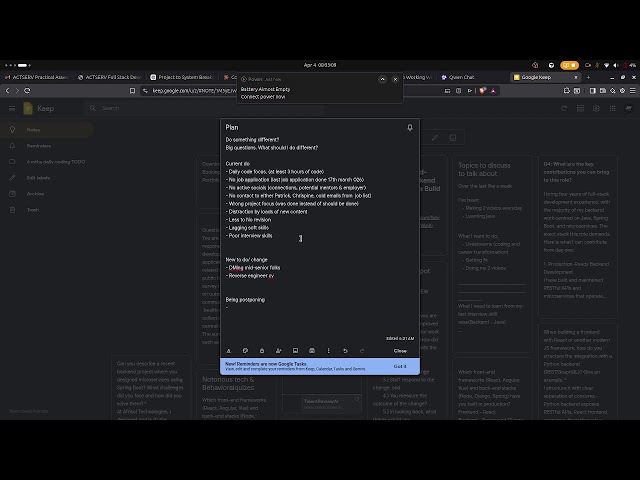The image size is (640, 480).
Task: Open the Keep main menu hamburger
Action: click(x=12, y=108)
